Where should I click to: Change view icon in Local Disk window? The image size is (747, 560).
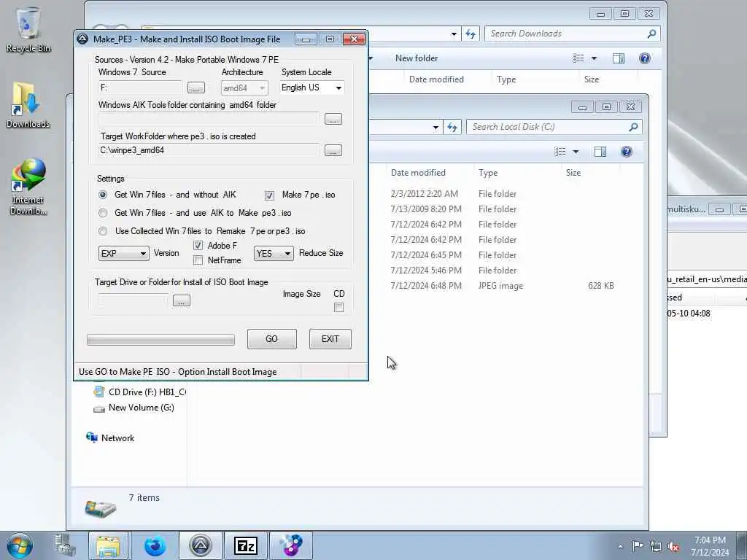(560, 152)
